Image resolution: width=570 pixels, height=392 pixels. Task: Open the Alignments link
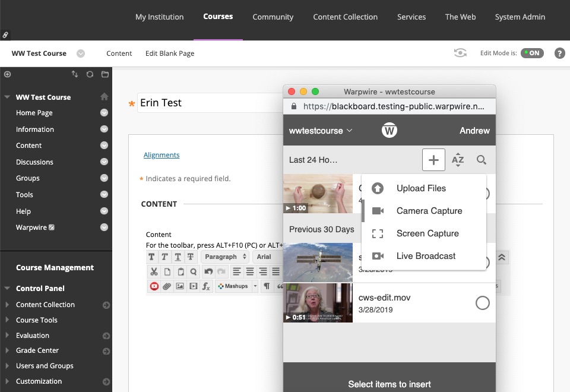161,155
